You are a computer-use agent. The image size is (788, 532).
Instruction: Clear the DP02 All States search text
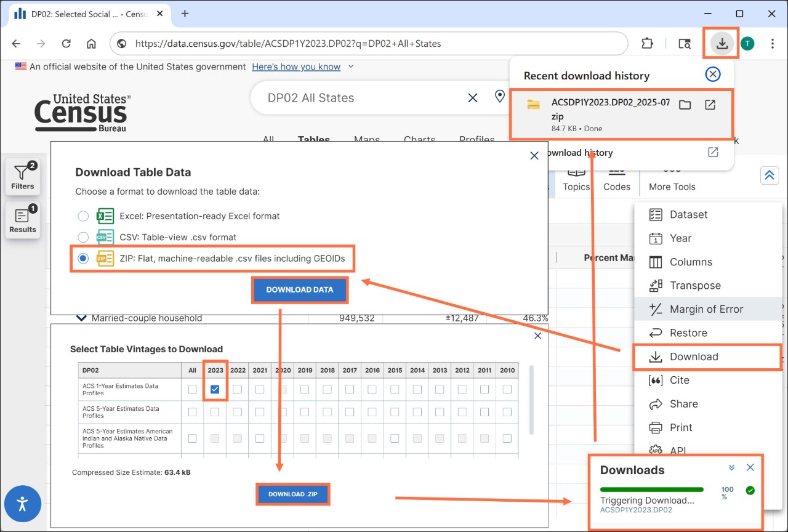(473, 97)
